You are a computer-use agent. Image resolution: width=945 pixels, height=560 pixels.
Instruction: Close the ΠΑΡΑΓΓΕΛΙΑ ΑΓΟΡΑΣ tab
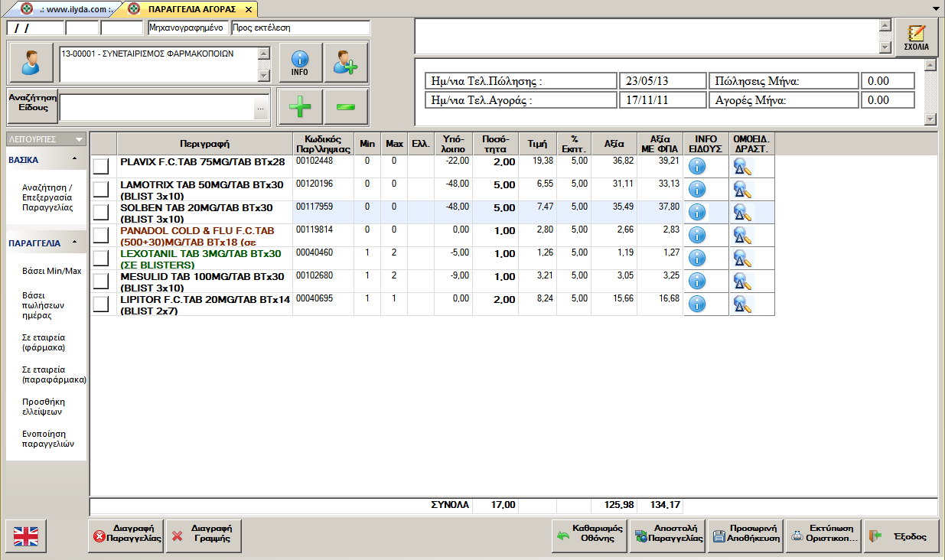pyautogui.click(x=248, y=9)
